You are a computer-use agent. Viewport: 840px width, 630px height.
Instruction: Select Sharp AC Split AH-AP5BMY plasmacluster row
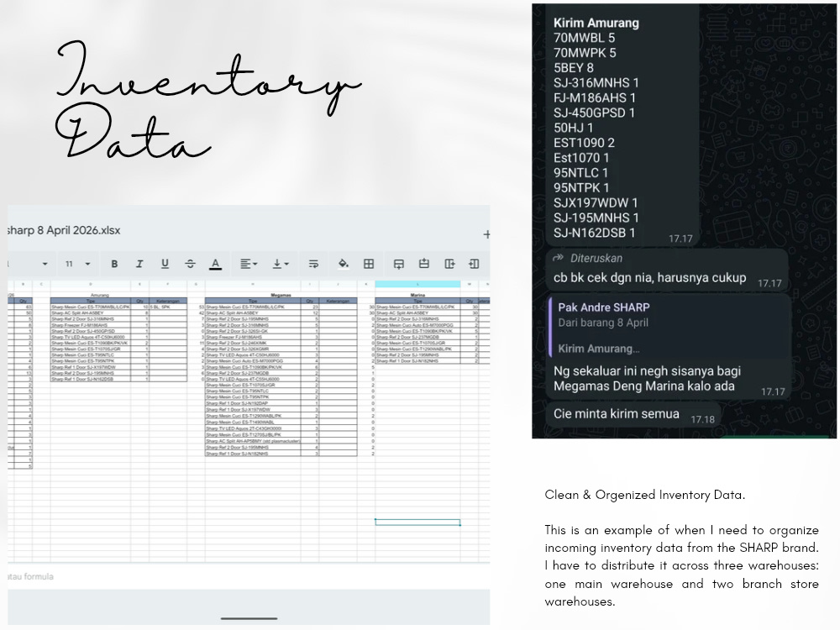point(253,441)
